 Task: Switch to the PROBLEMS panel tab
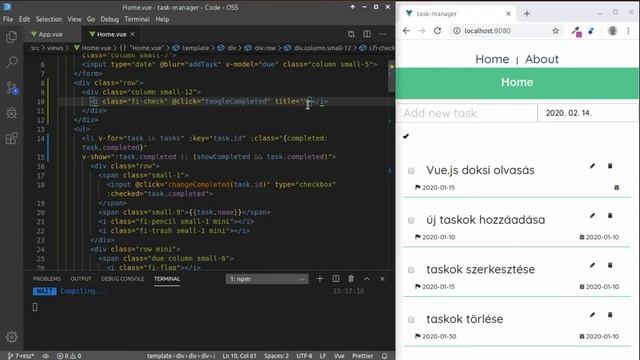47,279
